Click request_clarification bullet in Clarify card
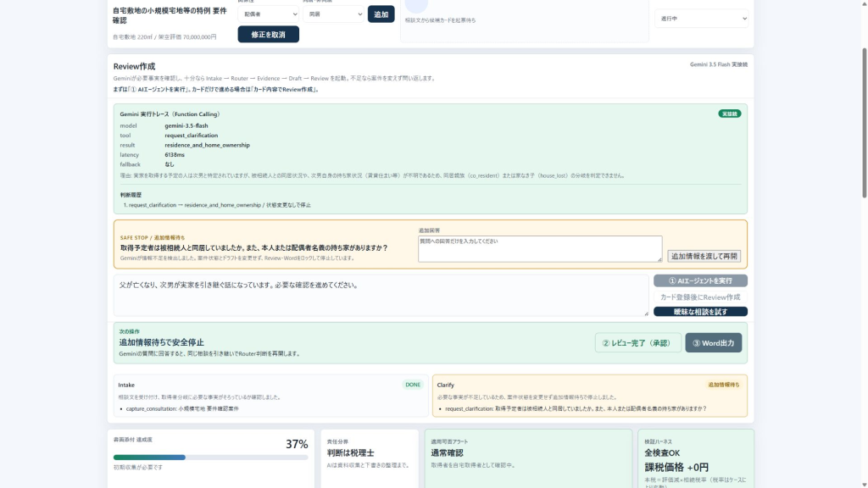Viewport: 868px width, 488px height. point(576,409)
